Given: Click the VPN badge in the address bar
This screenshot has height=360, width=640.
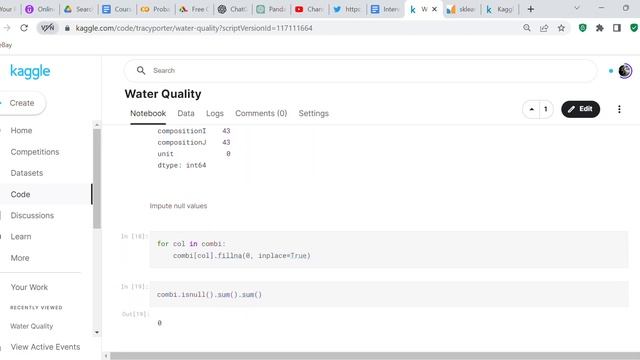Looking at the screenshot, I should click(x=47, y=28).
